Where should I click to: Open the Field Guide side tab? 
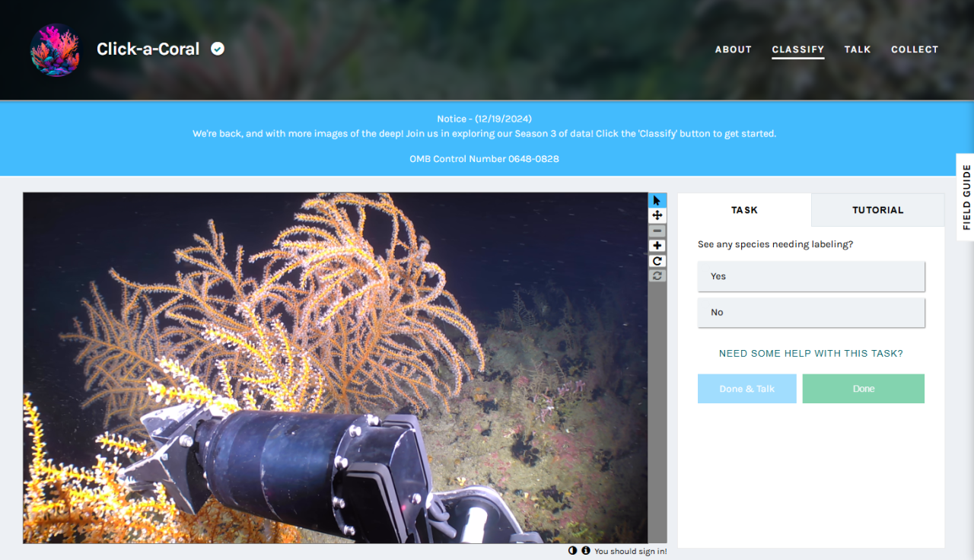point(966,197)
